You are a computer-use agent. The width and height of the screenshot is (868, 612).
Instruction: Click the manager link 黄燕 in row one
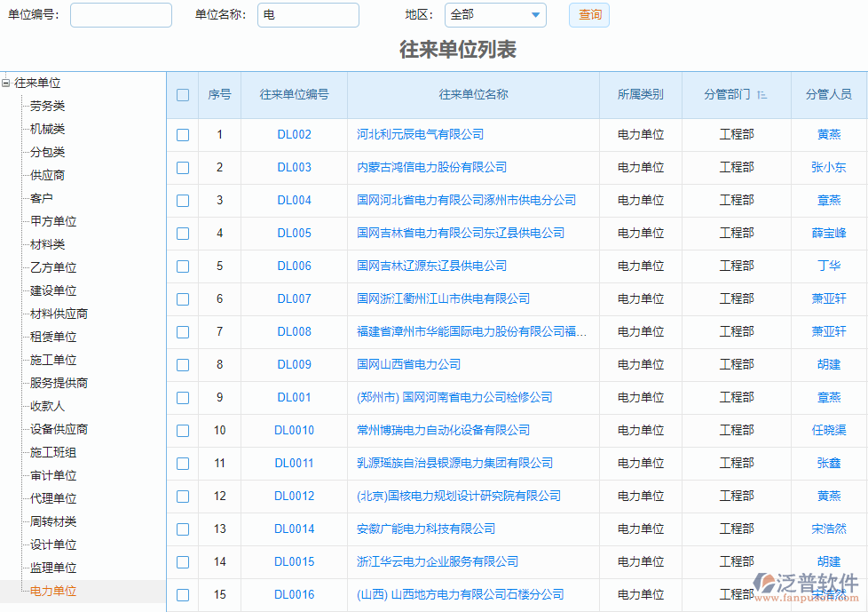tap(827, 135)
